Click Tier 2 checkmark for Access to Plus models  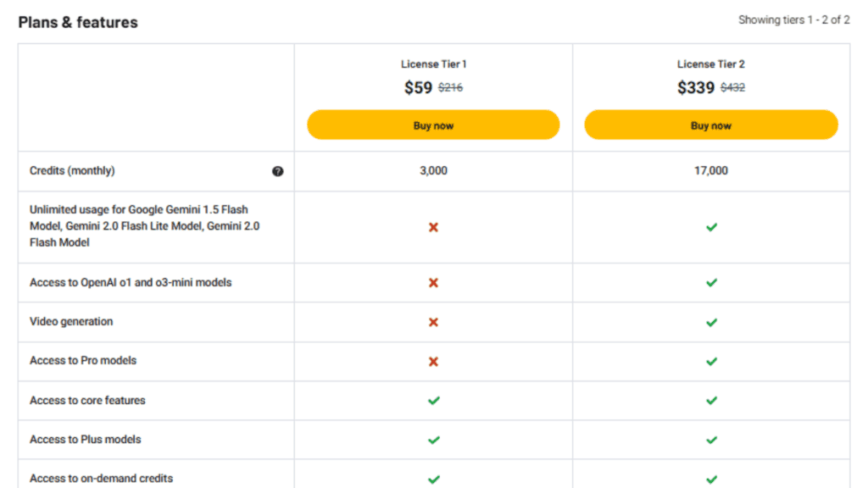point(711,440)
